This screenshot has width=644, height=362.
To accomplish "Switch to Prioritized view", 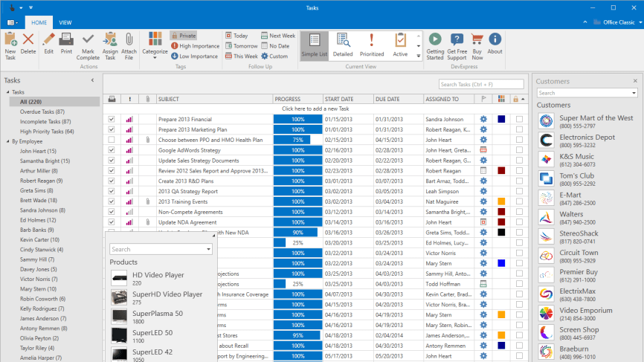I will tap(372, 45).
